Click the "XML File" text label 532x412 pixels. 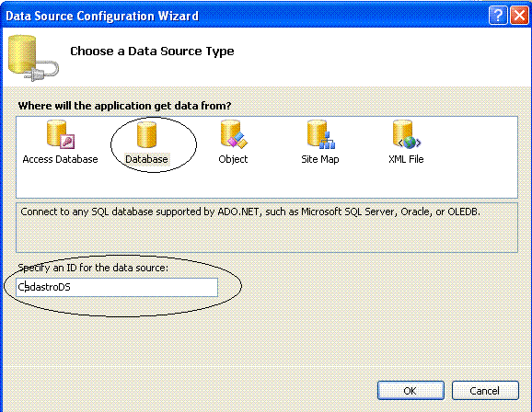(x=406, y=159)
